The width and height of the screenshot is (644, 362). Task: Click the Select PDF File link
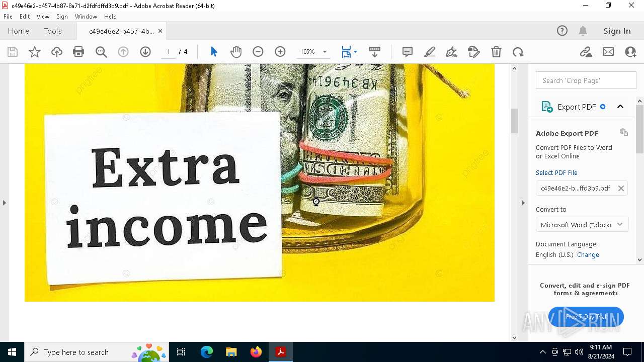pos(556,172)
